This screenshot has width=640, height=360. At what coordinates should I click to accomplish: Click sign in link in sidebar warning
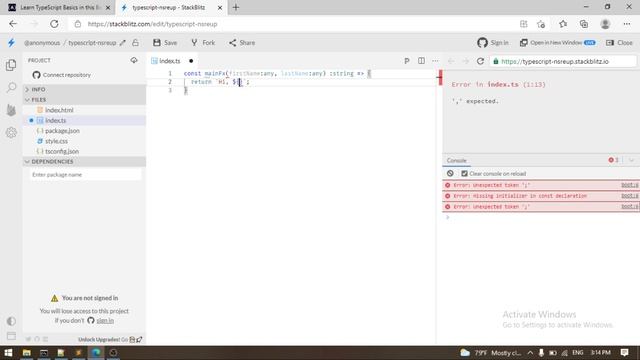pyautogui.click(x=105, y=320)
